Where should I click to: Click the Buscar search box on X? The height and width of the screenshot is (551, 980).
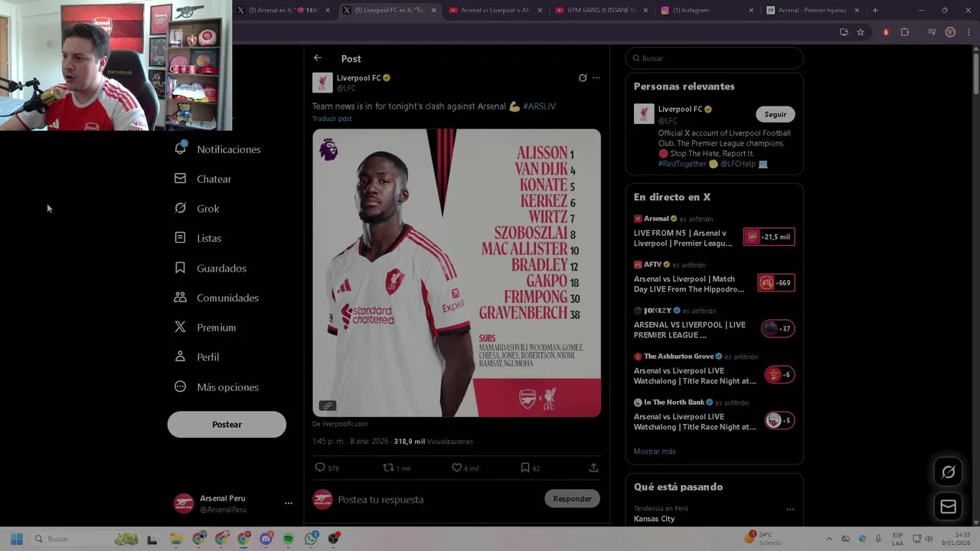714,58
